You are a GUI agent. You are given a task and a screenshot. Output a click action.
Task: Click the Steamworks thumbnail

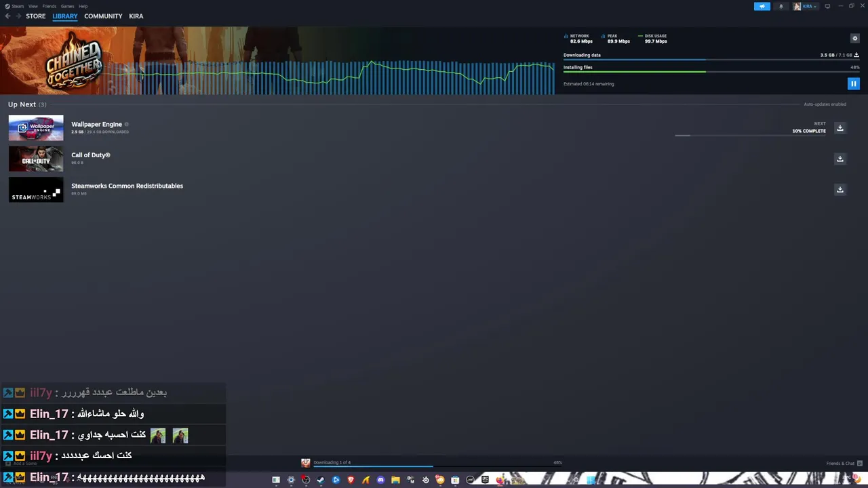coord(36,190)
